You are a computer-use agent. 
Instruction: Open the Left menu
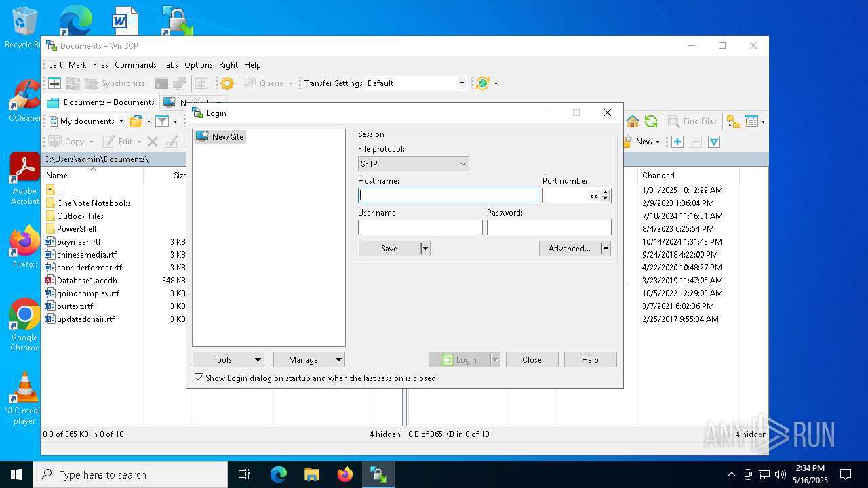tap(56, 65)
